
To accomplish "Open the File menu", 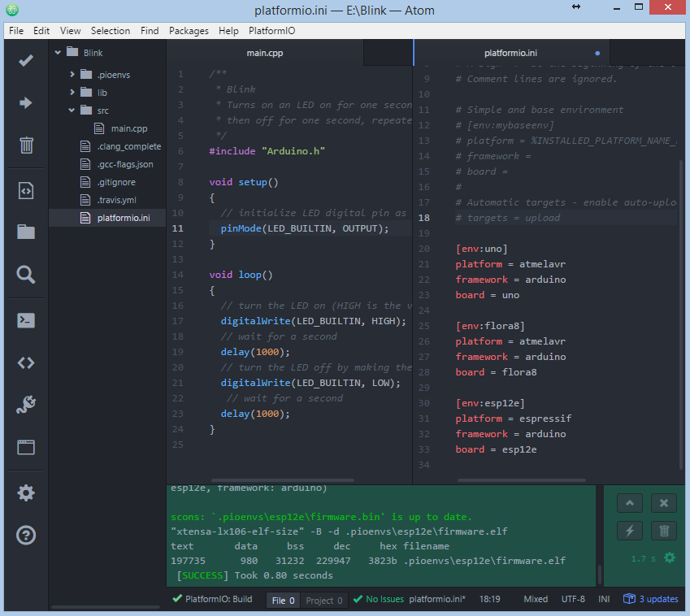I will [16, 31].
